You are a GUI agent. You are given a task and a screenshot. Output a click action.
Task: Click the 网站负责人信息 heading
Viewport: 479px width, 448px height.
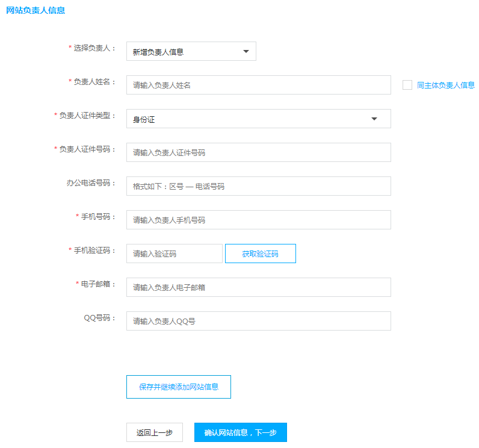36,10
